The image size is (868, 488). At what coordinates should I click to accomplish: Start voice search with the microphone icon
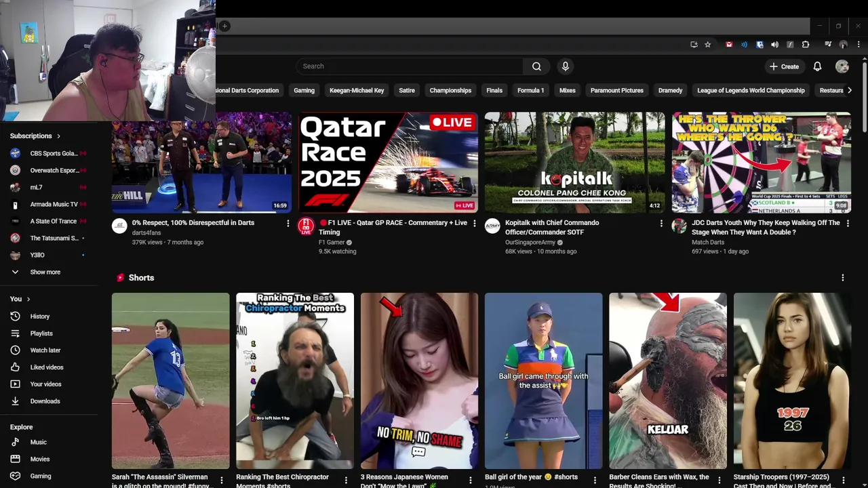(565, 66)
